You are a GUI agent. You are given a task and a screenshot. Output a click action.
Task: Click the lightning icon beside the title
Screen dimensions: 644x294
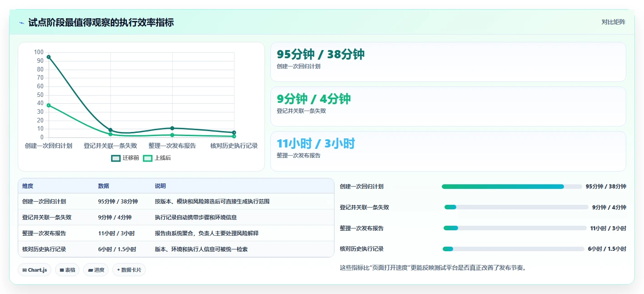pos(22,23)
